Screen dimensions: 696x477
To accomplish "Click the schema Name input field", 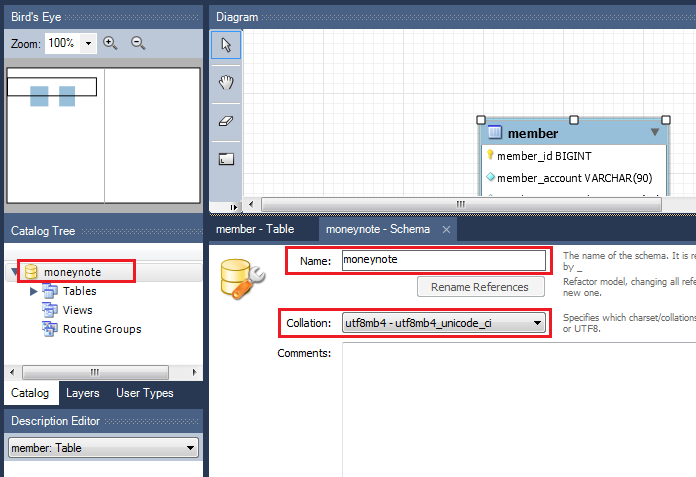I will [443, 260].
